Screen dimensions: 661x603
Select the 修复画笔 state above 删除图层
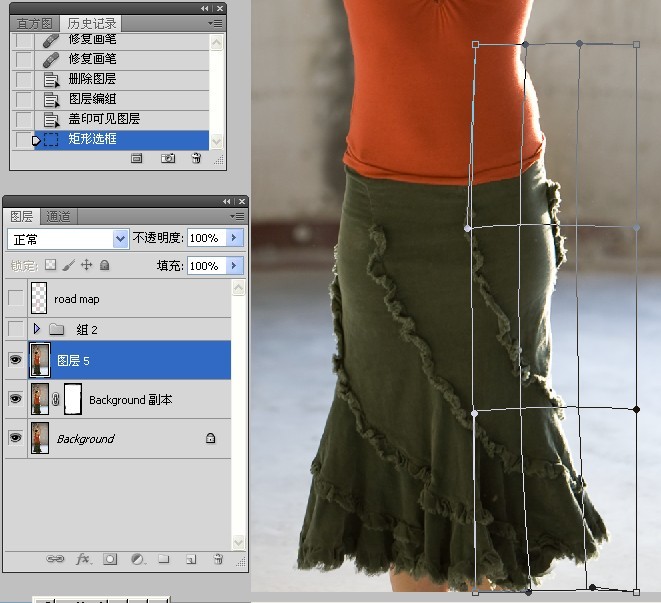[121, 59]
